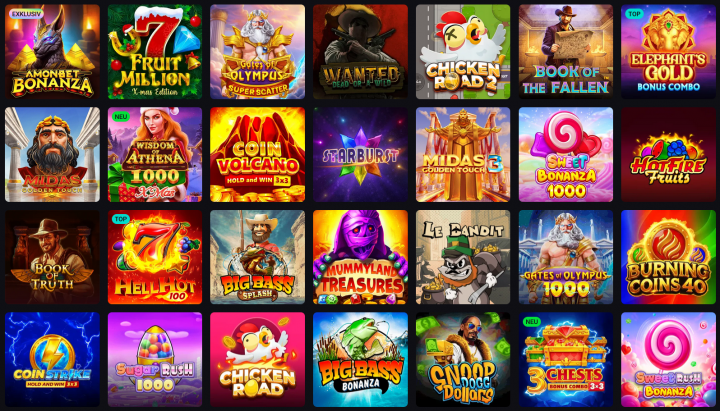Open Snoop Dogg Dollars game
720x411 pixels.
(x=463, y=360)
